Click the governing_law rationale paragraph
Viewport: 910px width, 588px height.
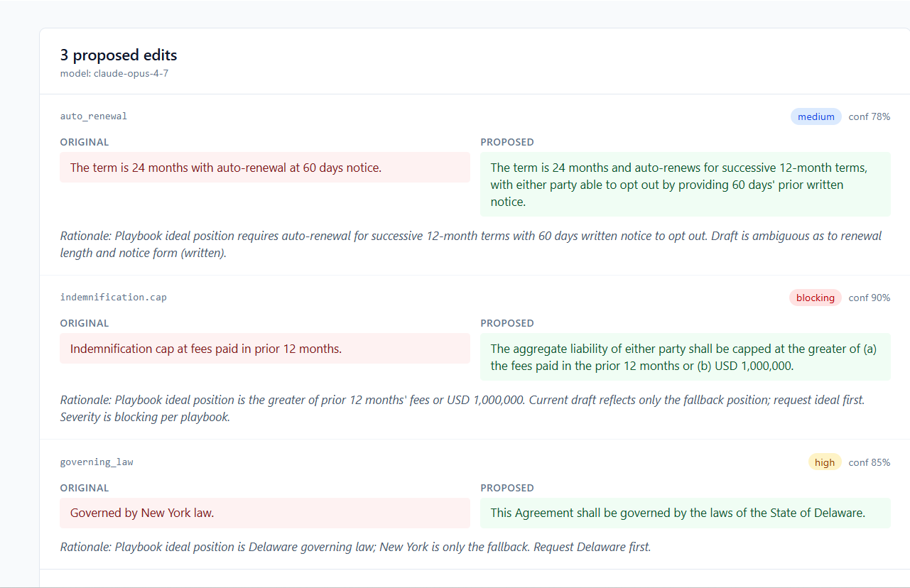355,547
